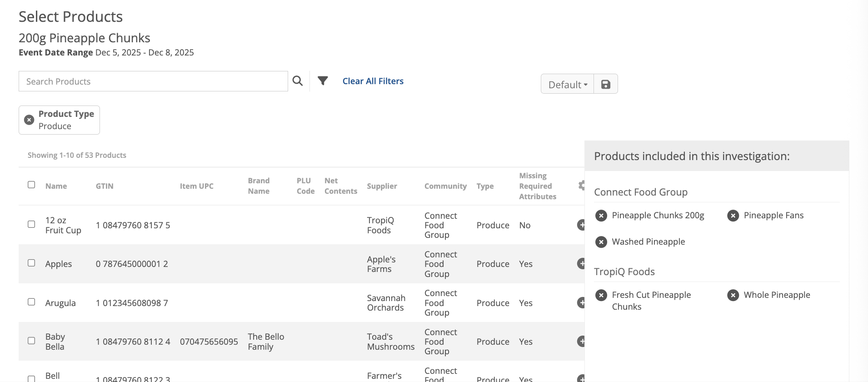Sort by the Community column header
Image resolution: width=868 pixels, height=382 pixels.
[x=445, y=186]
